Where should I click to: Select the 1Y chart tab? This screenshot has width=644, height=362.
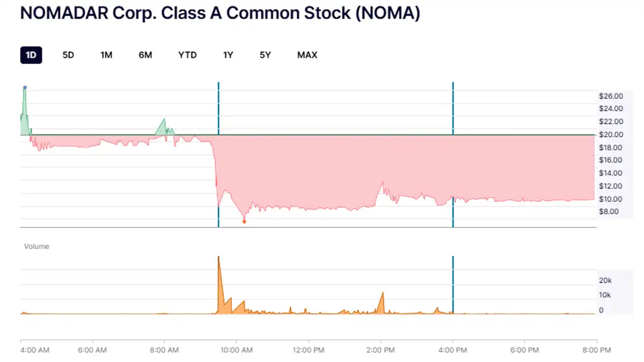pos(228,55)
